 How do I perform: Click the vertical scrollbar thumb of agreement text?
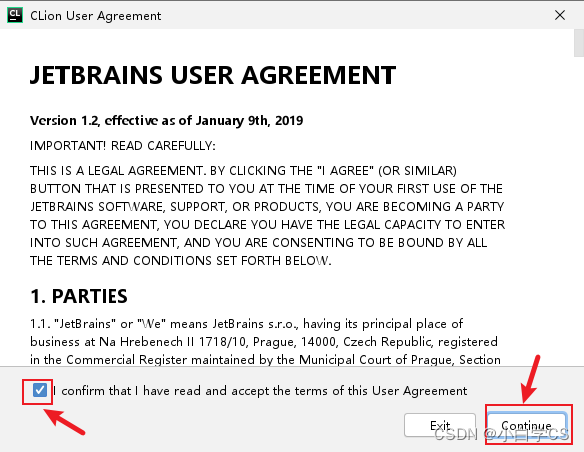(x=579, y=43)
